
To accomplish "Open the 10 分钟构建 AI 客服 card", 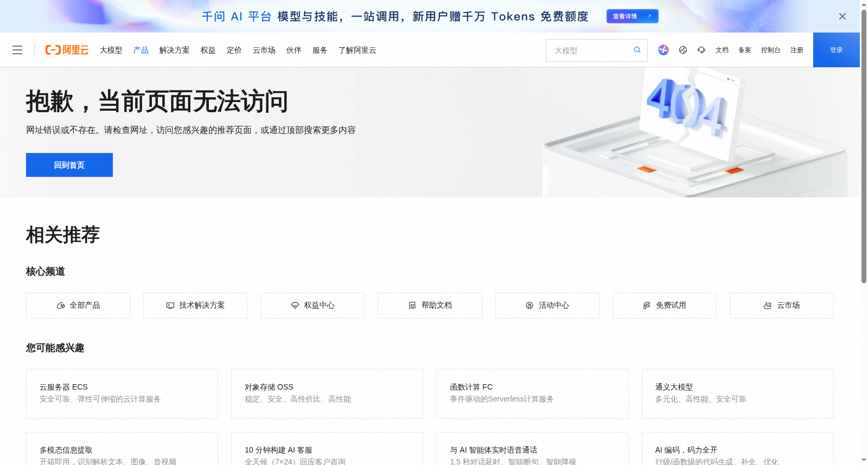I will pyautogui.click(x=327, y=449).
